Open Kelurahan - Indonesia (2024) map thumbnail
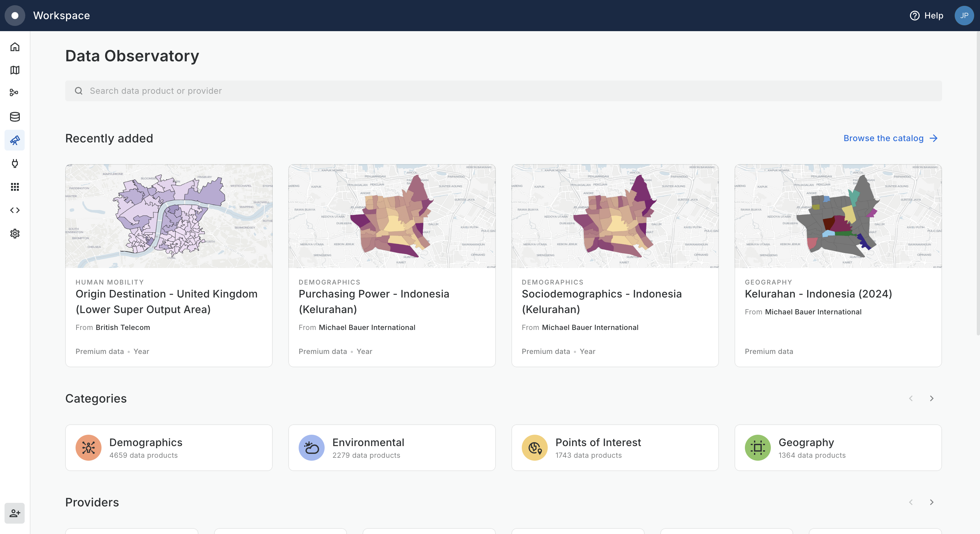This screenshot has width=980, height=534. point(838,216)
